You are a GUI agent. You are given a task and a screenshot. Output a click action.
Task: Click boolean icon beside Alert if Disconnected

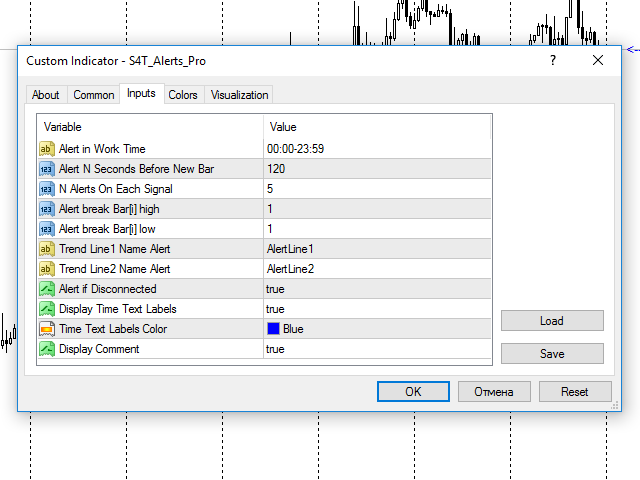(x=47, y=289)
